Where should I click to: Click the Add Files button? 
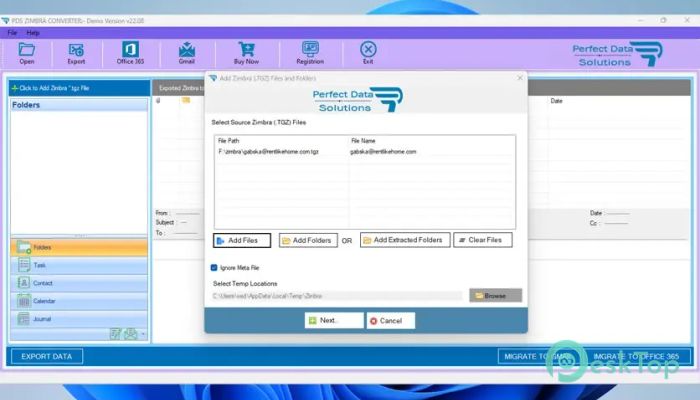[242, 240]
